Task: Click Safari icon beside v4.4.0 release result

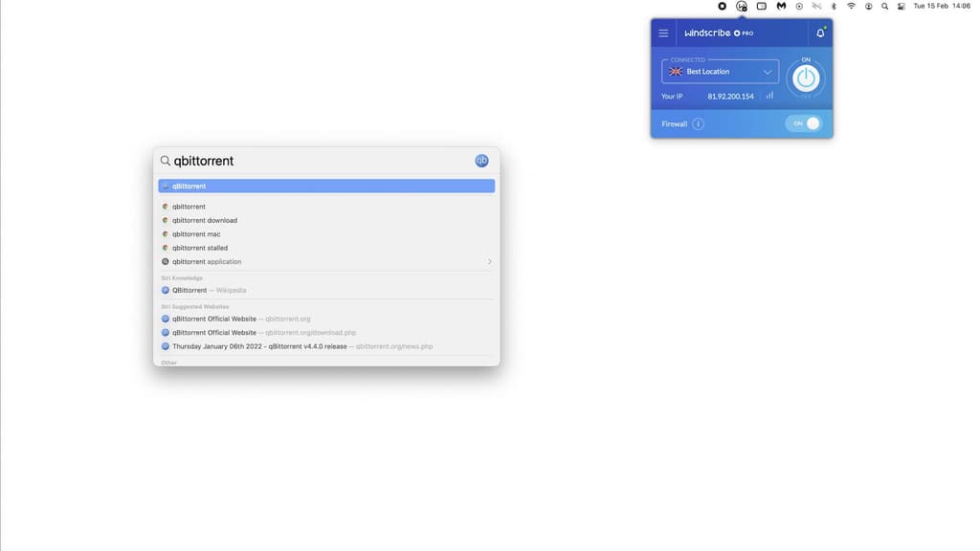Action: point(165,346)
